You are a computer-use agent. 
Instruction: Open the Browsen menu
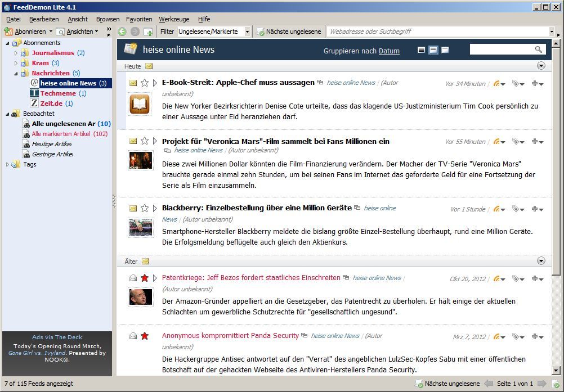pyautogui.click(x=108, y=19)
